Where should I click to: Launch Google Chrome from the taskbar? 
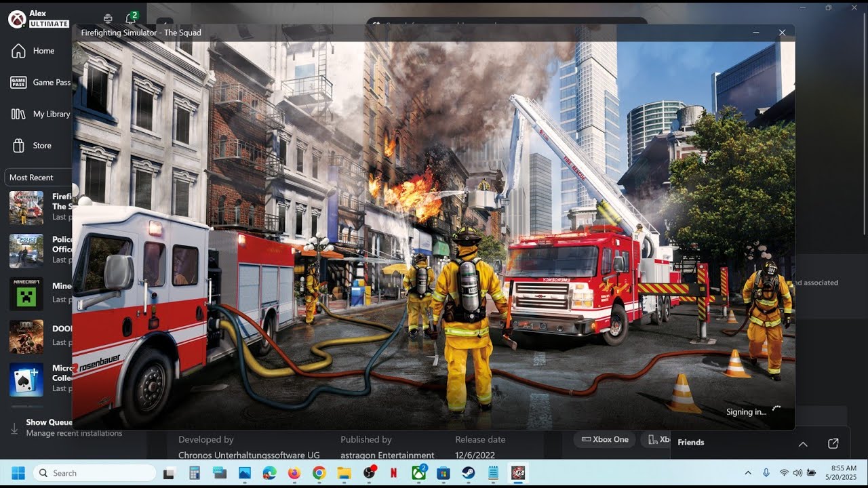(x=319, y=473)
